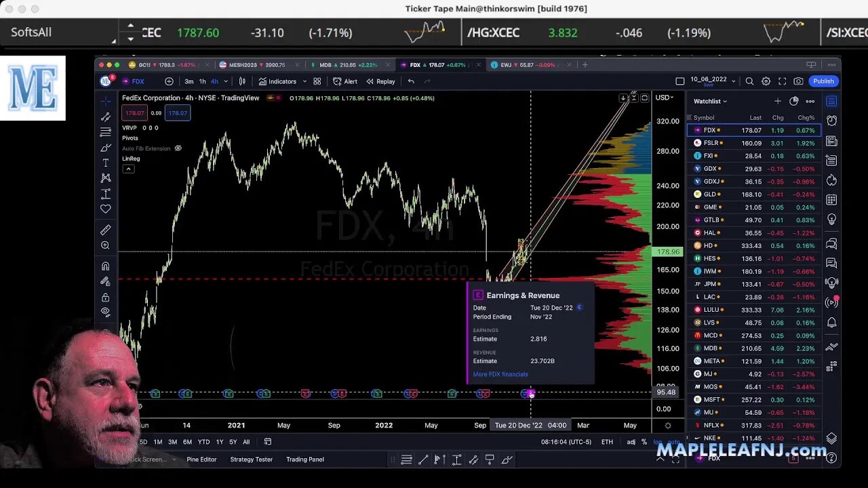
Task: Toggle log scale button
Action: 657,442
